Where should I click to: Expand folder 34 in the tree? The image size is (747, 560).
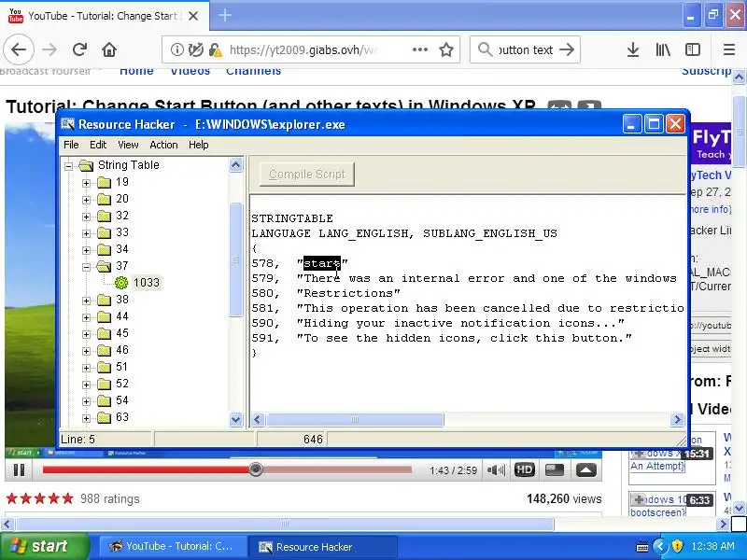click(86, 250)
